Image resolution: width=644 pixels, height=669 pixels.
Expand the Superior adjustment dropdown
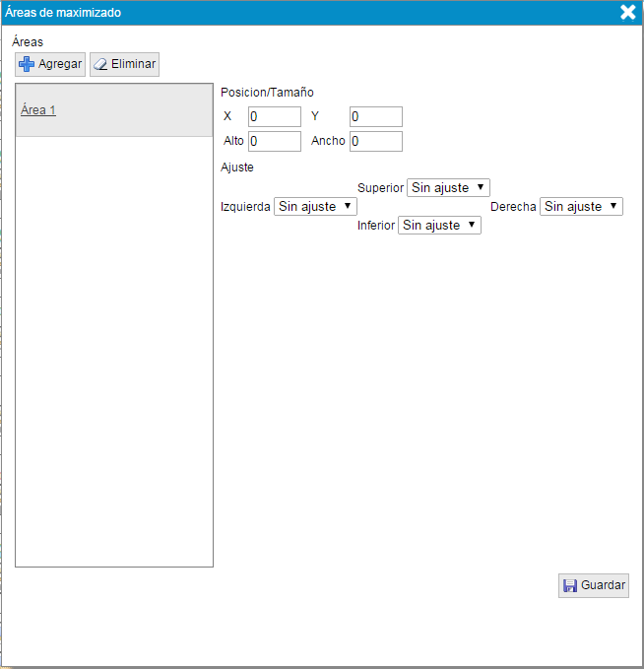pos(448,187)
